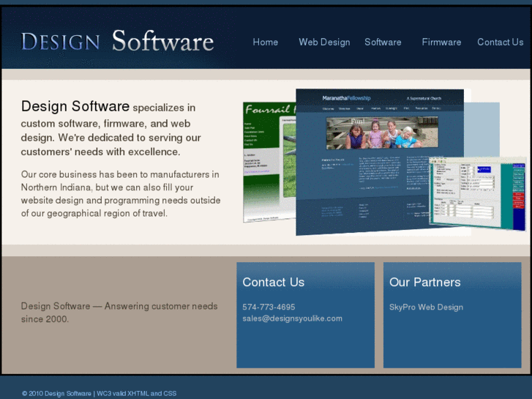The width and height of the screenshot is (532, 399).
Task: Open the Home menu item
Action: pyautogui.click(x=266, y=42)
